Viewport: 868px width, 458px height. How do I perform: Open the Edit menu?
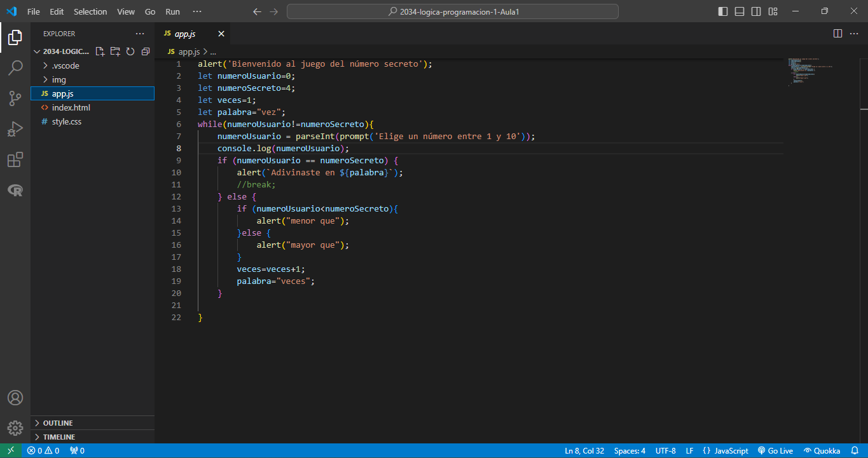pyautogui.click(x=57, y=11)
